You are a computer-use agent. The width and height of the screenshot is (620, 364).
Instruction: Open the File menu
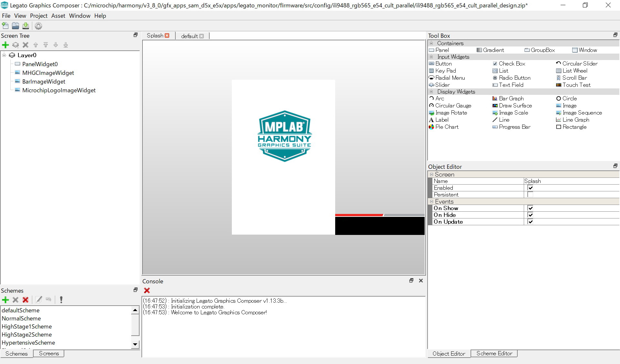pyautogui.click(x=6, y=16)
